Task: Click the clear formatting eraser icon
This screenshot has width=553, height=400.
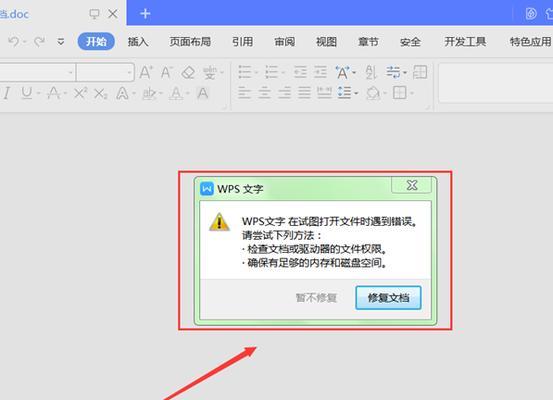Action: tap(188, 73)
